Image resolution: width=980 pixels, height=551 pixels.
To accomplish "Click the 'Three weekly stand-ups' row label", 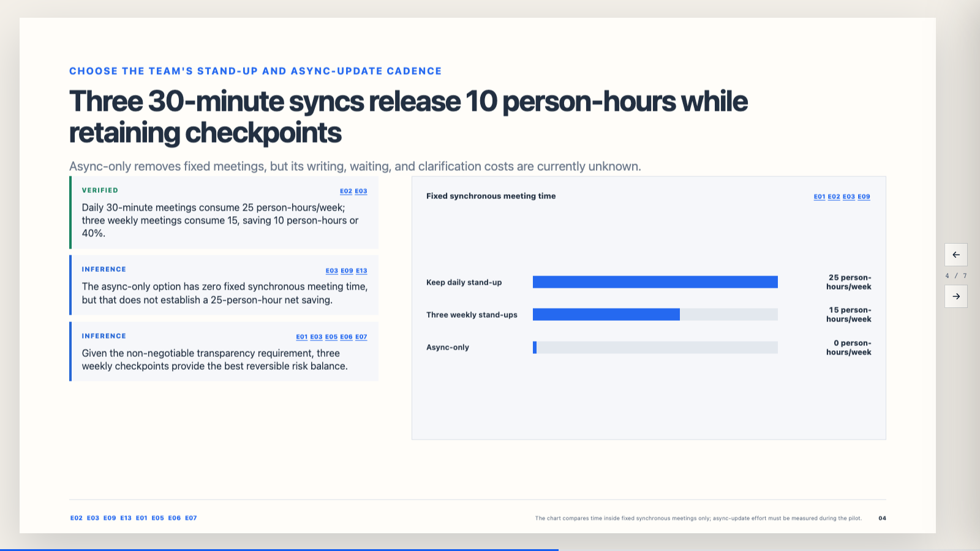I will pyautogui.click(x=472, y=315).
